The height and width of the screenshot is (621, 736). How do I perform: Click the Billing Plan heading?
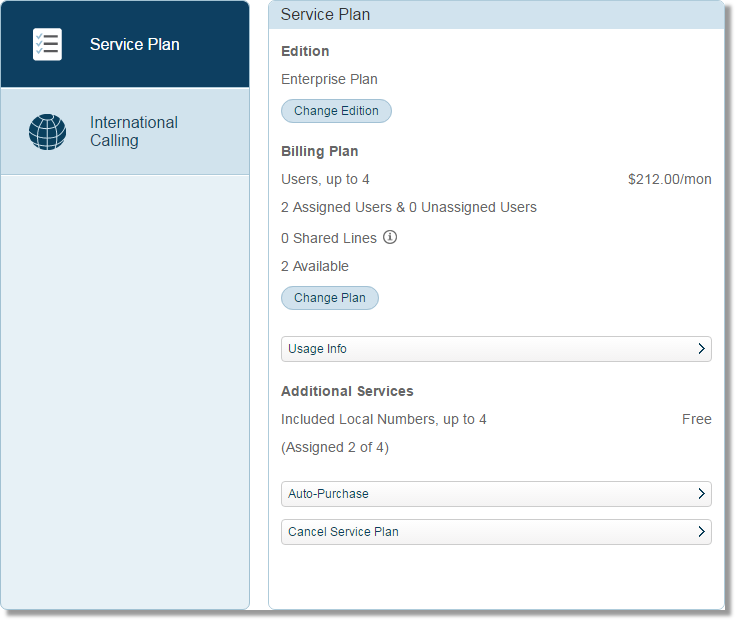[x=320, y=151]
